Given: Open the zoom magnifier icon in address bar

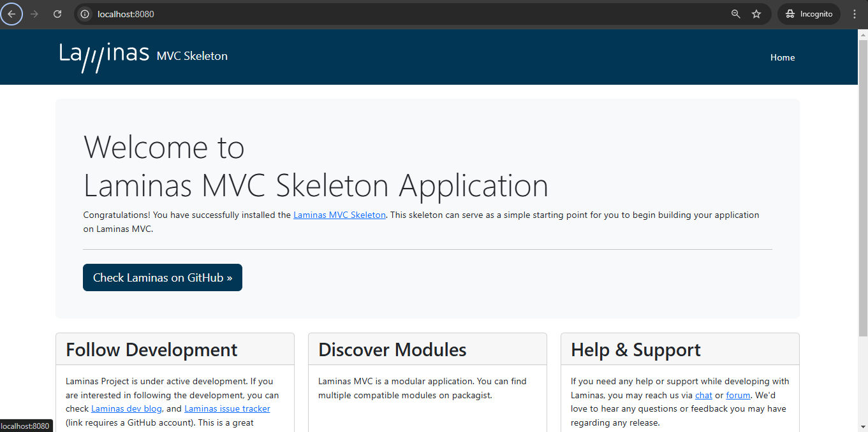Looking at the screenshot, I should [x=735, y=14].
